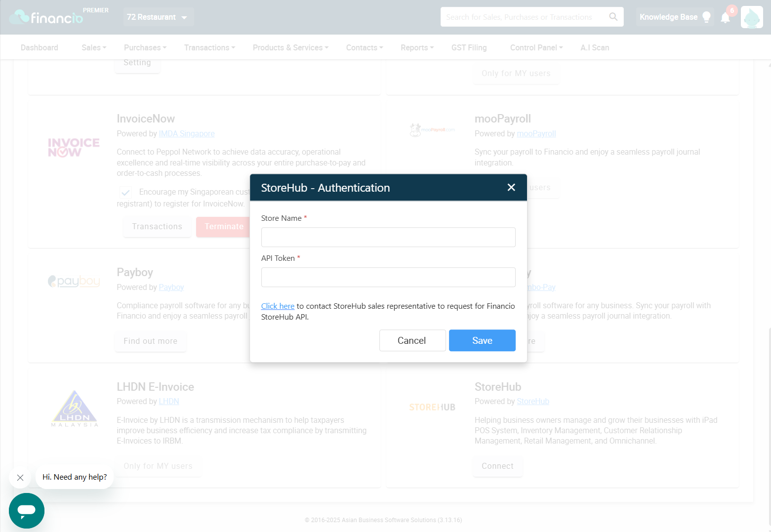
Task: Save the StoreHub authentication details
Action: 482,340
